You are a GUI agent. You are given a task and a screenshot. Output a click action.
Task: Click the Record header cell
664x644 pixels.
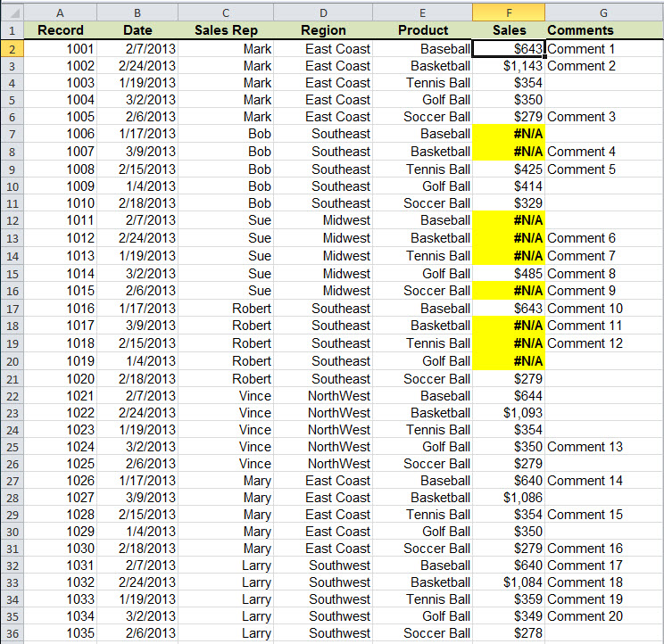pyautogui.click(x=61, y=30)
